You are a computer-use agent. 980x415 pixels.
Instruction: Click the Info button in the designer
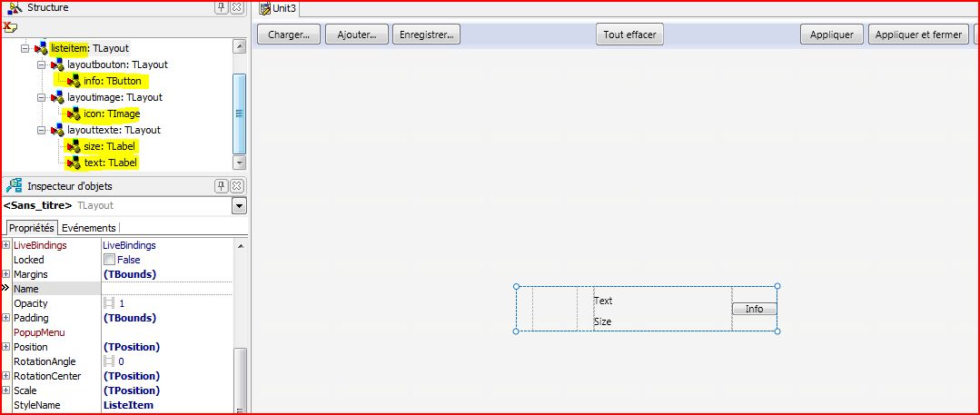tap(754, 309)
